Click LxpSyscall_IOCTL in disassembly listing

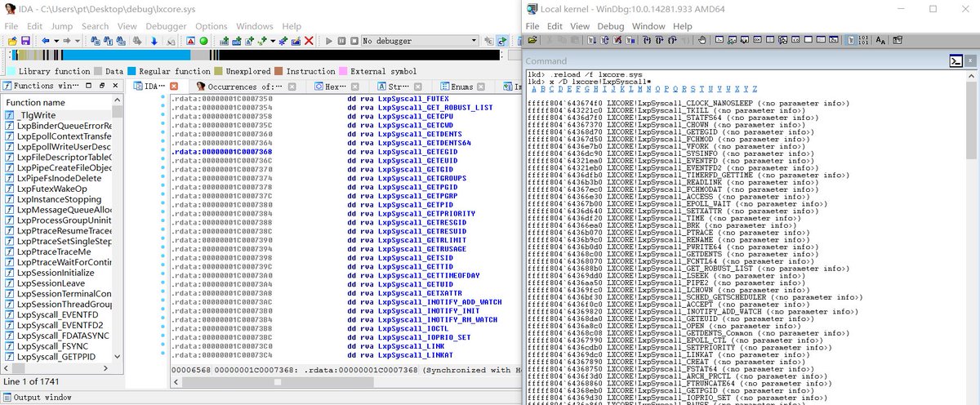coord(414,328)
